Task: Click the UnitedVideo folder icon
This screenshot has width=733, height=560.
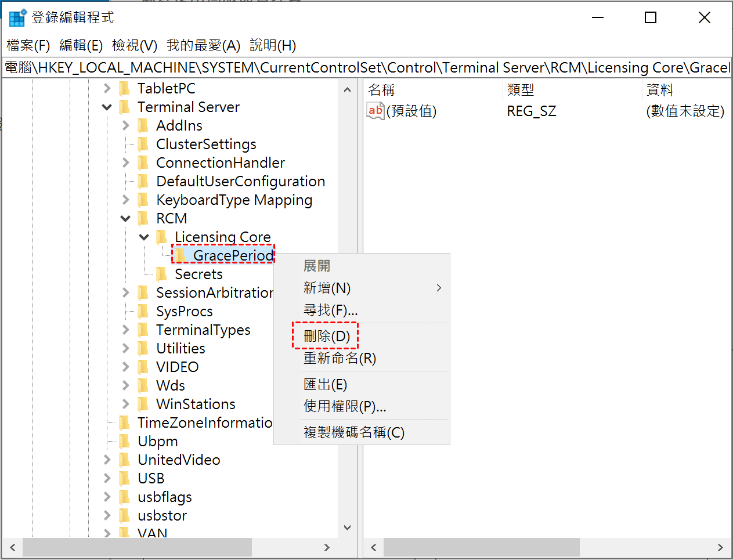Action: coord(124,460)
